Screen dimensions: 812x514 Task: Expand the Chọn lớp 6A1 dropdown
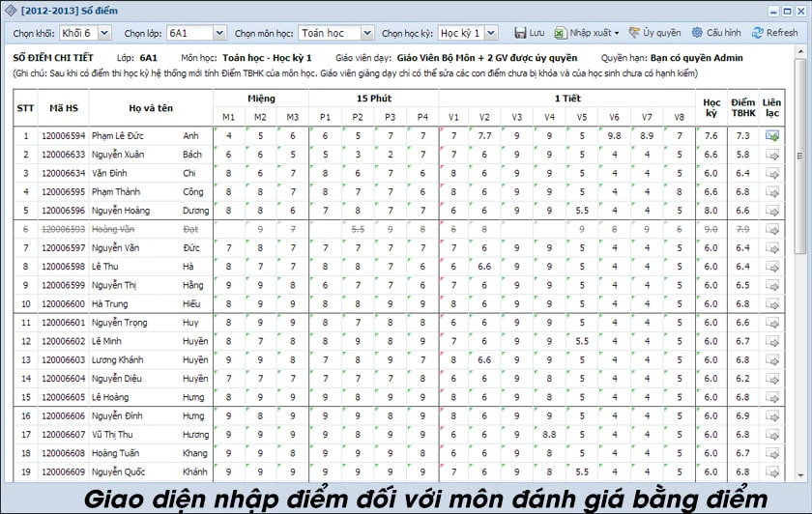219,33
